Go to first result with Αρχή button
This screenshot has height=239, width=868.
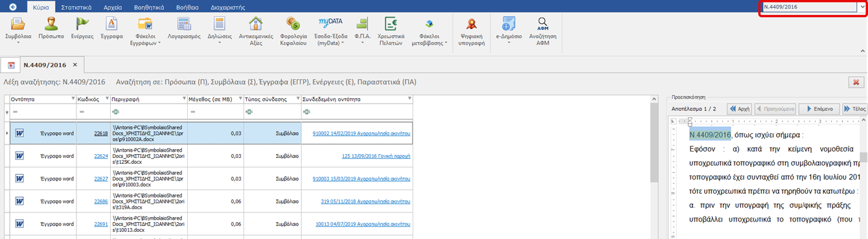pyautogui.click(x=740, y=109)
